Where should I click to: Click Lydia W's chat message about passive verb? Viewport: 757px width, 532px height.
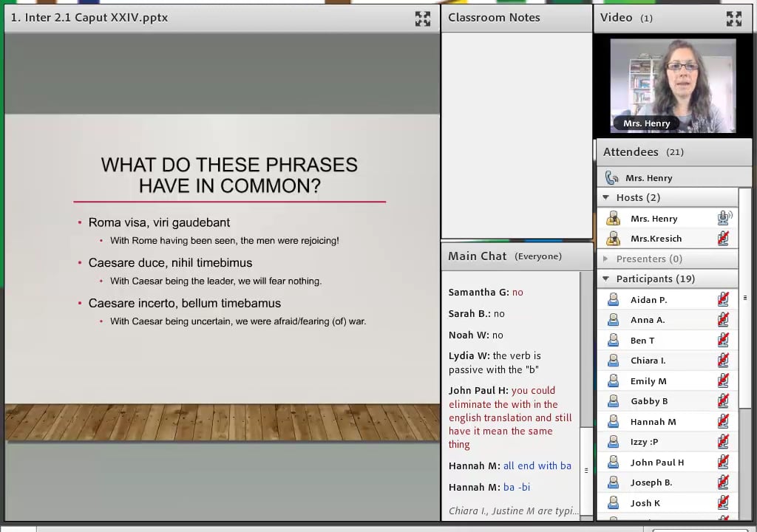click(495, 363)
